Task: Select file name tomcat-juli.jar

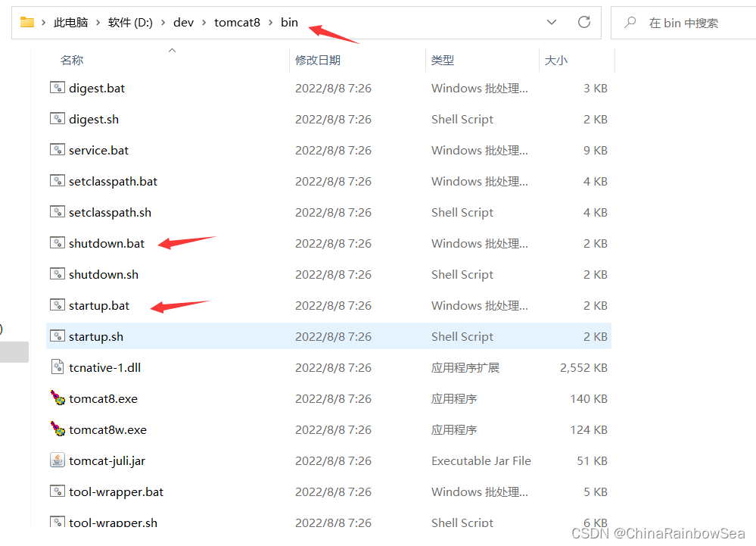Action: tap(107, 461)
